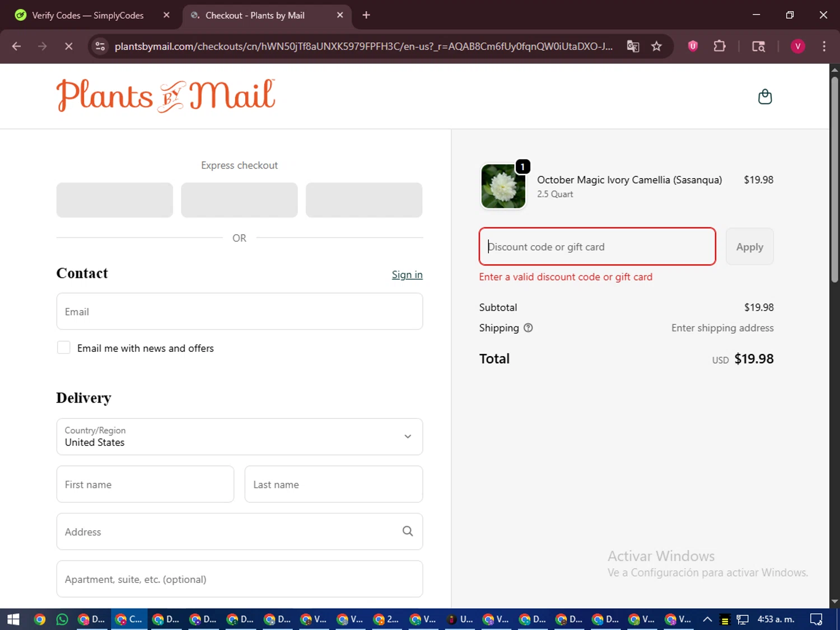
Task: Click the Camellia product thumbnail
Action: point(503,186)
